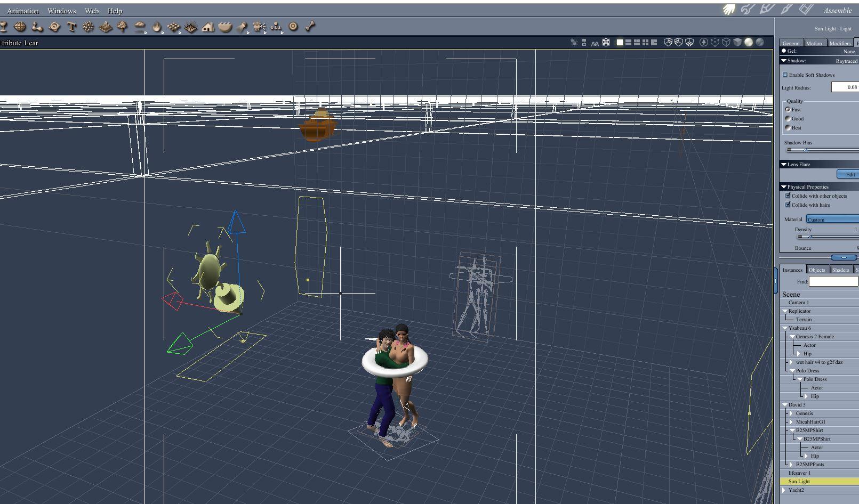This screenshot has height=504, width=859.
Task: Adjust the Density slider
Action: (810, 237)
